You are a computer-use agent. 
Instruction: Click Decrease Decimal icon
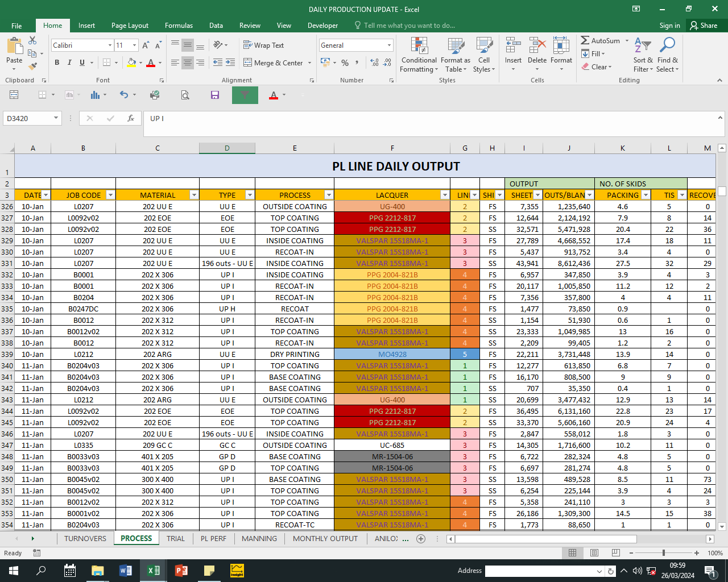click(x=387, y=63)
